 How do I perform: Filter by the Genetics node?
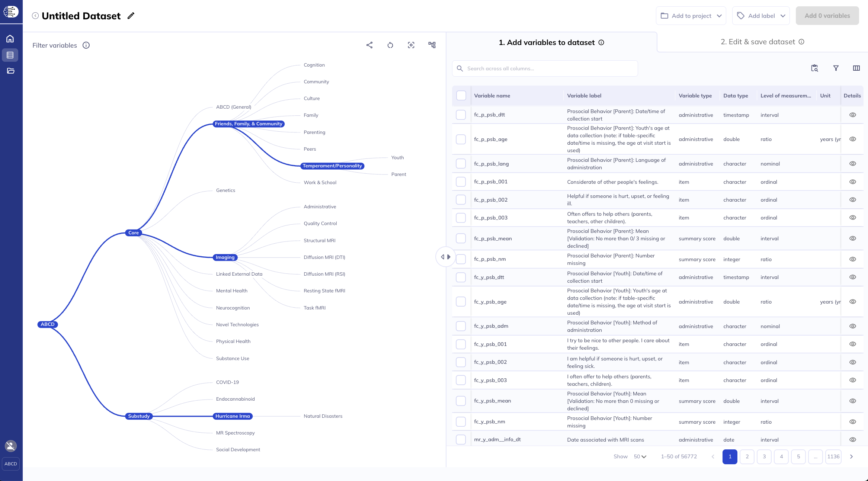[225, 190]
